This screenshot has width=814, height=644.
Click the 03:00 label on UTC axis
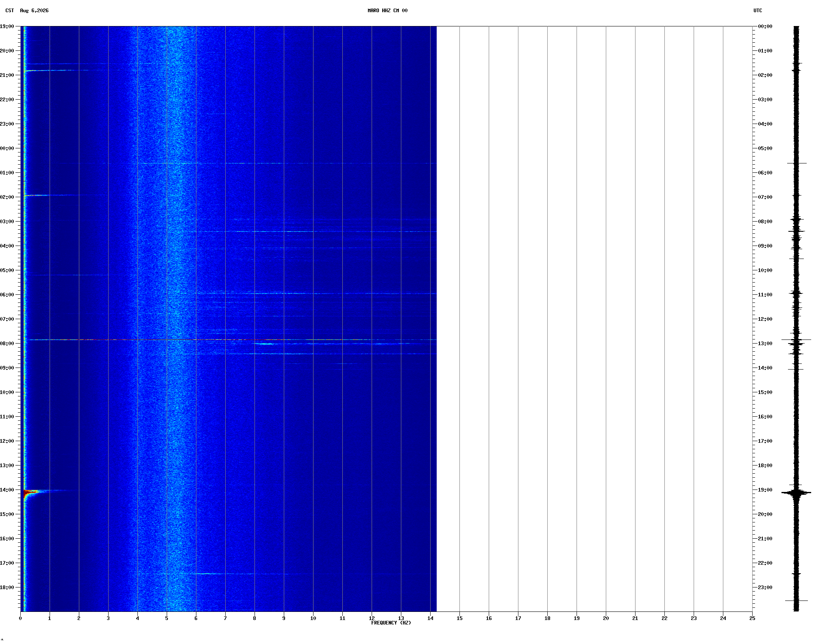pos(765,100)
